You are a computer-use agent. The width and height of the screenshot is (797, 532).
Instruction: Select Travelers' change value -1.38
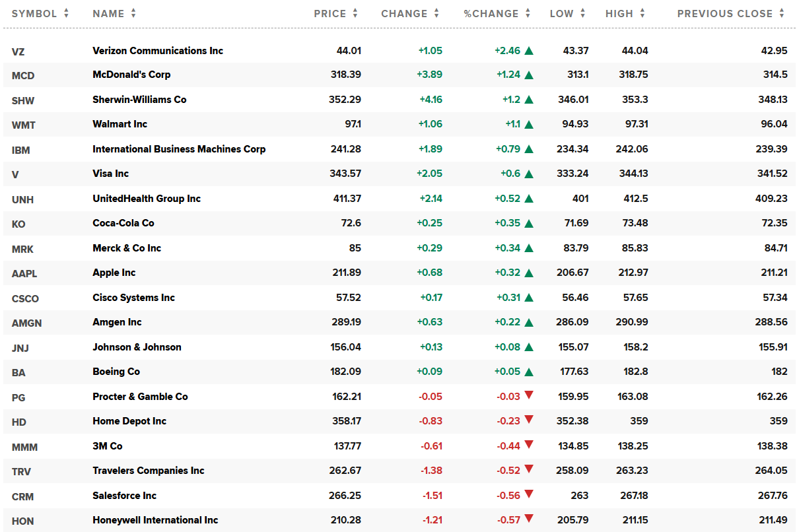coord(432,471)
